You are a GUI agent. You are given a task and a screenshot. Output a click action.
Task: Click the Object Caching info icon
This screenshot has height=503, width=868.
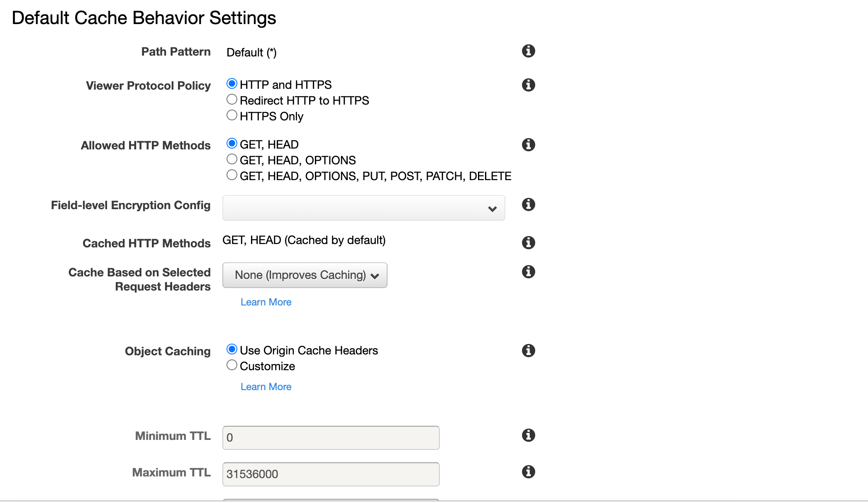(x=528, y=350)
